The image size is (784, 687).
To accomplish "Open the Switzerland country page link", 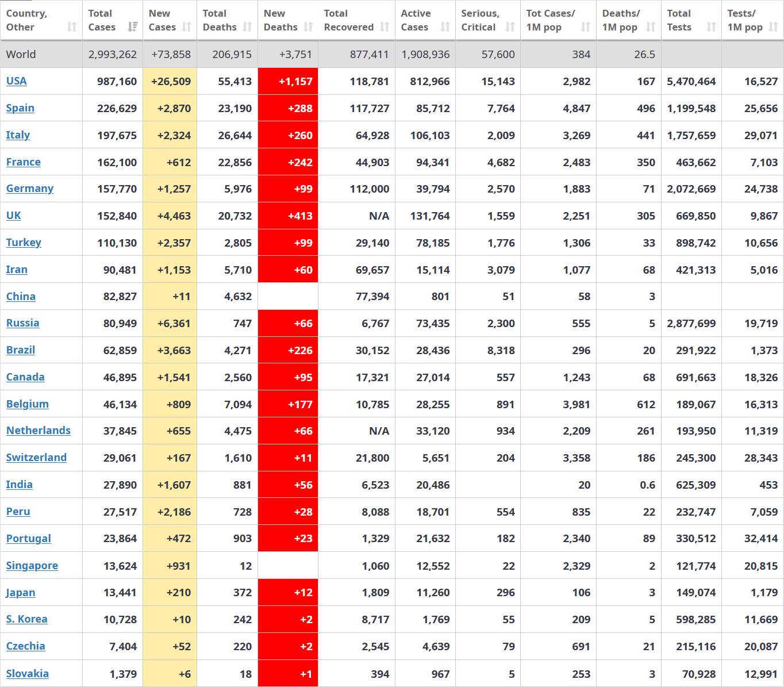I will pos(36,458).
